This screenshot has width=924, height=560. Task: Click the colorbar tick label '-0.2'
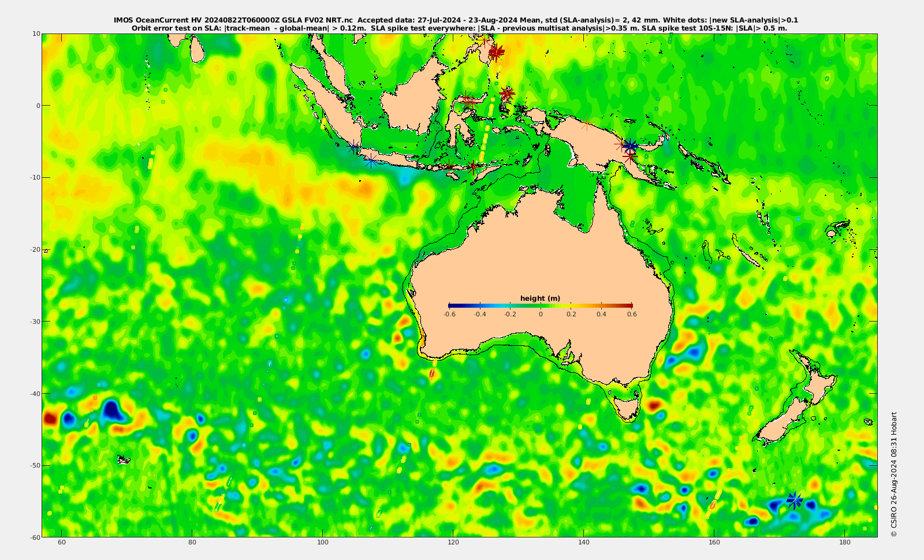[x=510, y=314]
